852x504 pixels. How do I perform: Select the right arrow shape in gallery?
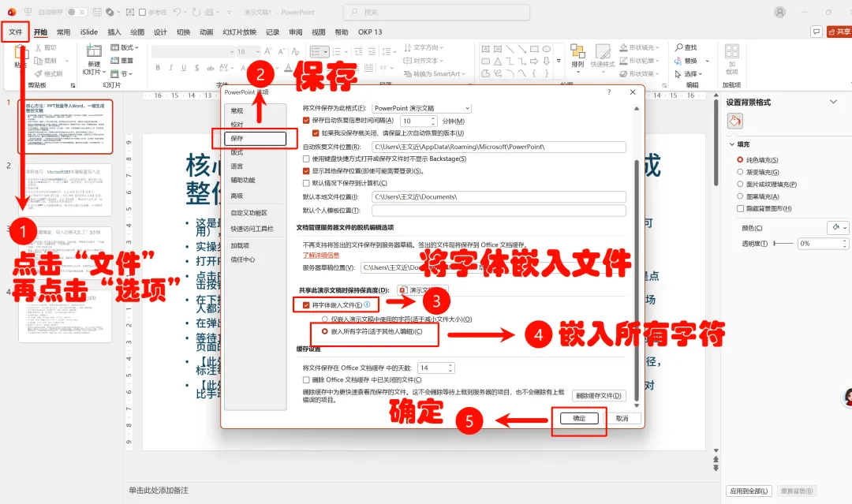(x=535, y=62)
